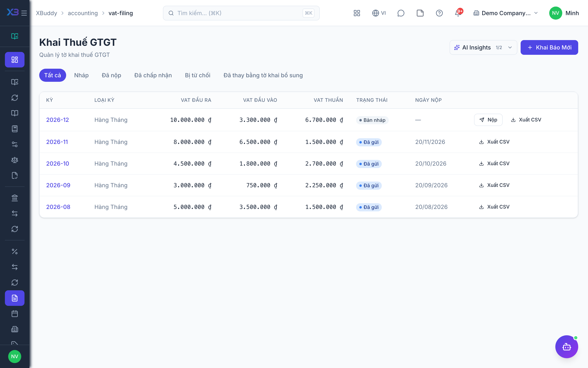The image size is (588, 368).
Task: Export CSV for period 2026-11
Action: 494,142
